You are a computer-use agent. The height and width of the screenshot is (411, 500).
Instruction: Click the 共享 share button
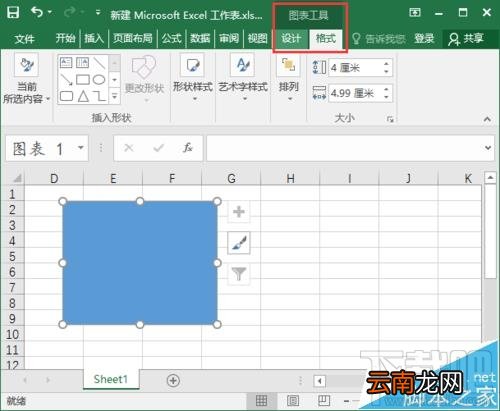tap(466, 39)
